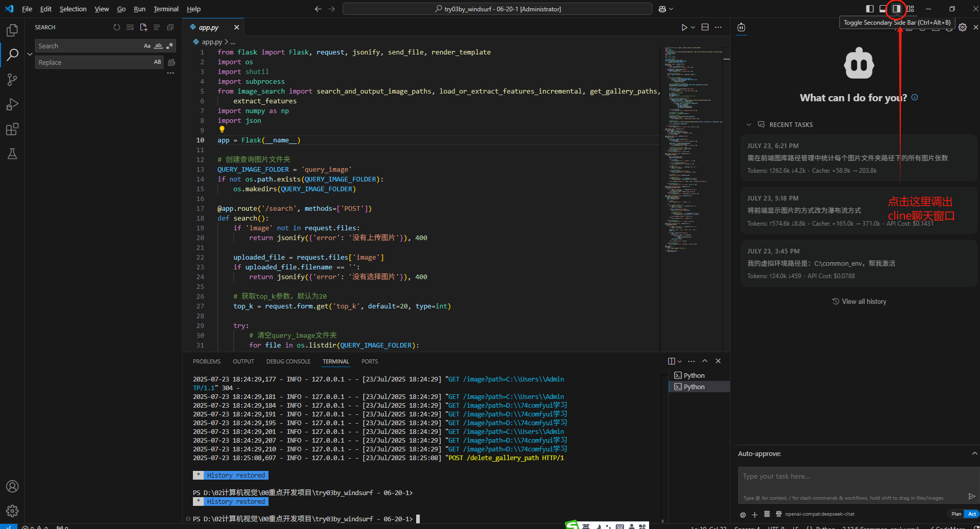Toggle Secondary Side Bar layout button
This screenshot has height=529, width=980.
coord(897,9)
